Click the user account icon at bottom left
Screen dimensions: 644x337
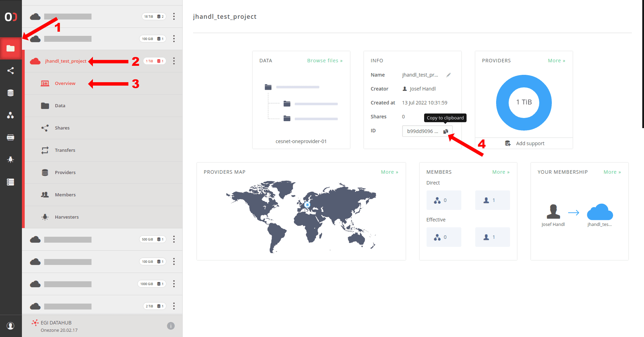(x=10, y=326)
